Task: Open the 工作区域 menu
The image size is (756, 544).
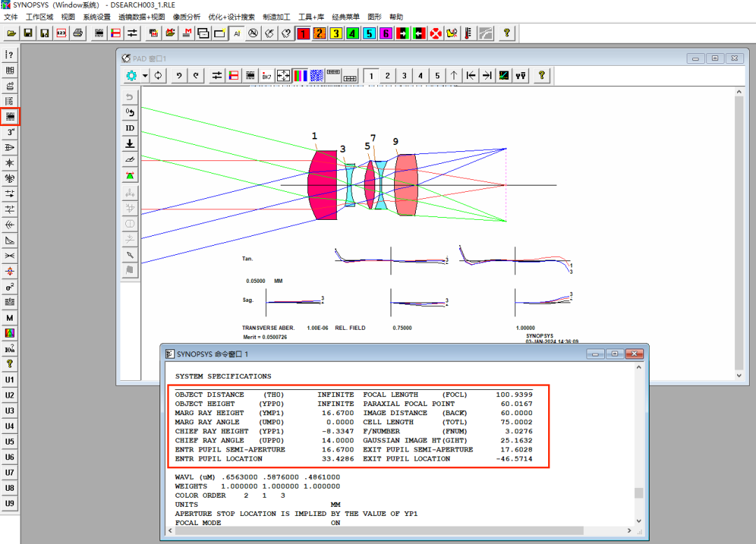Action: coord(39,17)
